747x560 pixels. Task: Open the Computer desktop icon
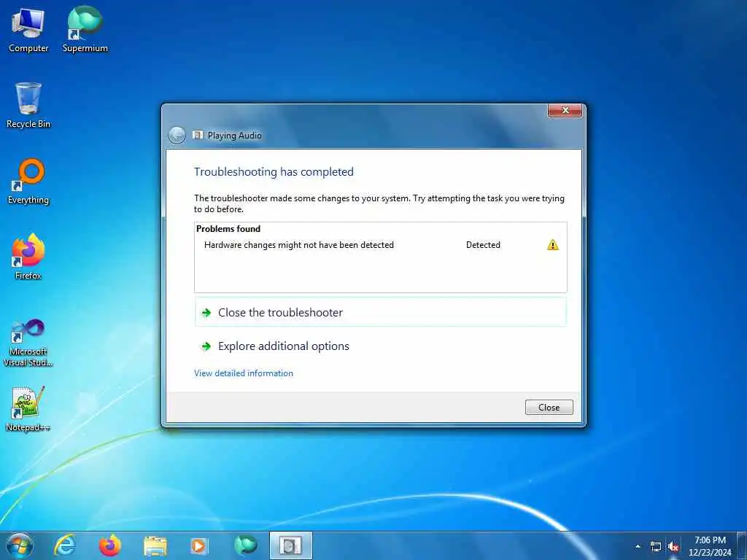click(28, 29)
